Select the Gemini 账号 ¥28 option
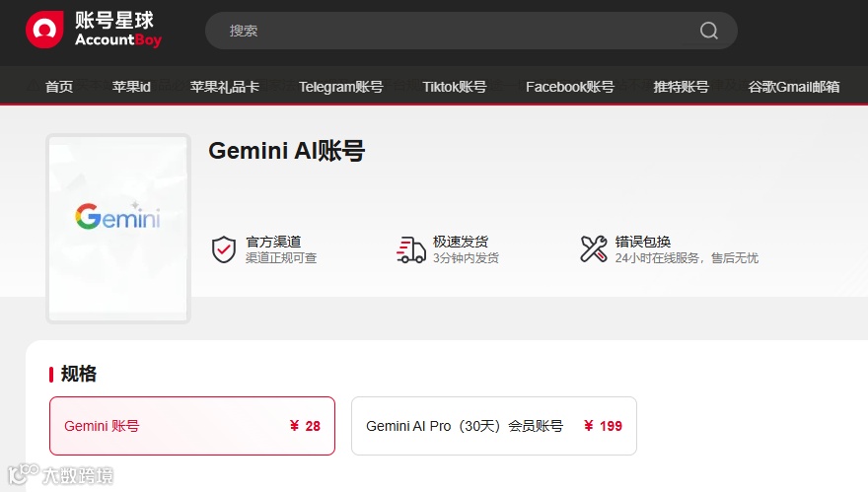This screenshot has width=868, height=492. pyautogui.click(x=192, y=426)
